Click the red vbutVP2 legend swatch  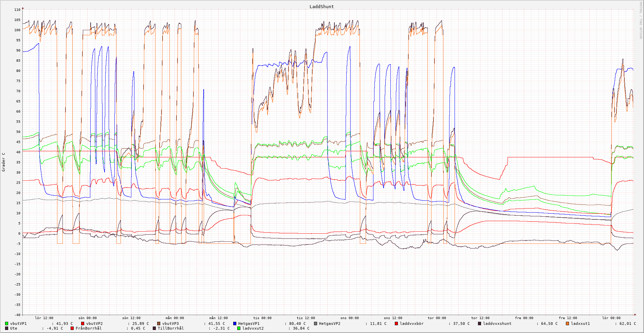83,324
